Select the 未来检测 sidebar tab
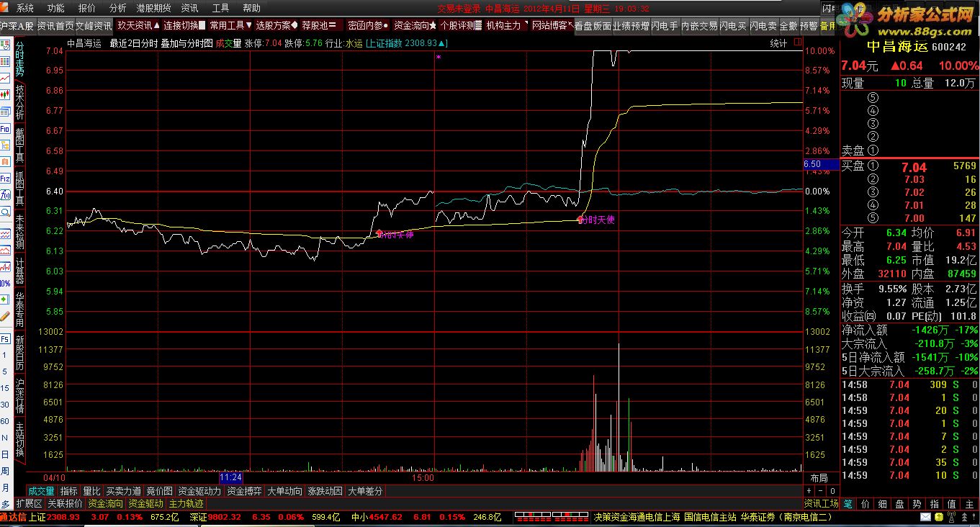980x527 pixels. pos(20,231)
